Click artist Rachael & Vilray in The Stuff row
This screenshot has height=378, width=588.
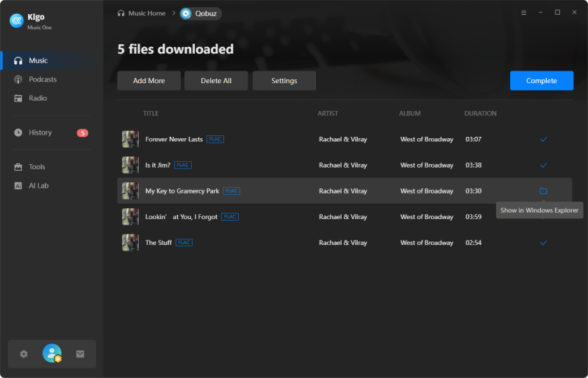[343, 243]
